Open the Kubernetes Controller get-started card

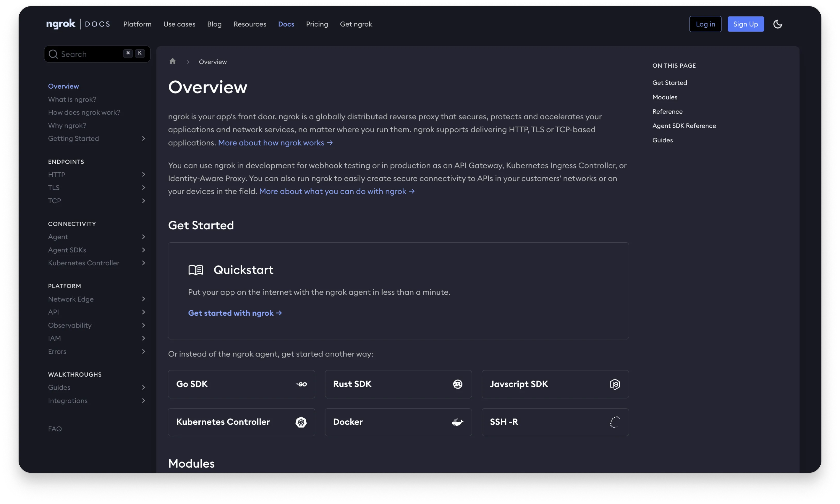pos(242,422)
